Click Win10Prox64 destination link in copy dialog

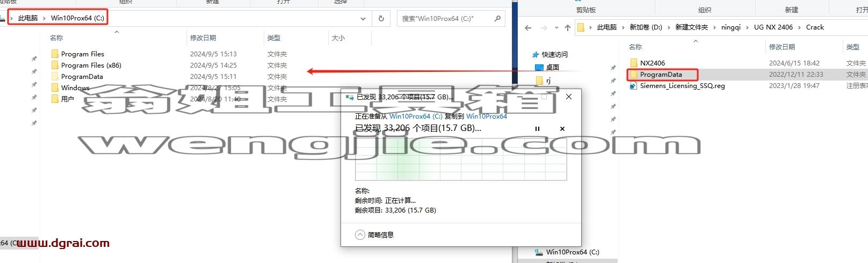click(487, 116)
